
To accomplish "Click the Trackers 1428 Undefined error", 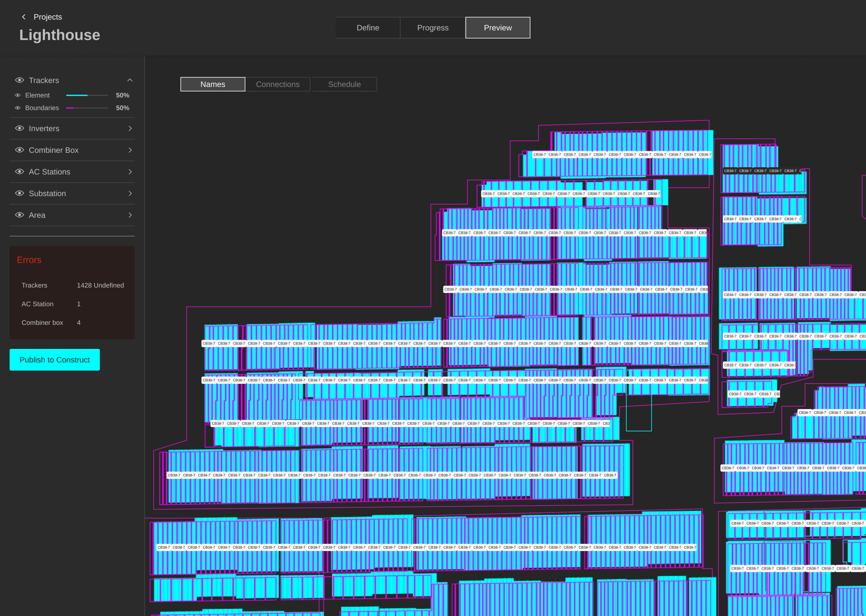I will tap(73, 285).
